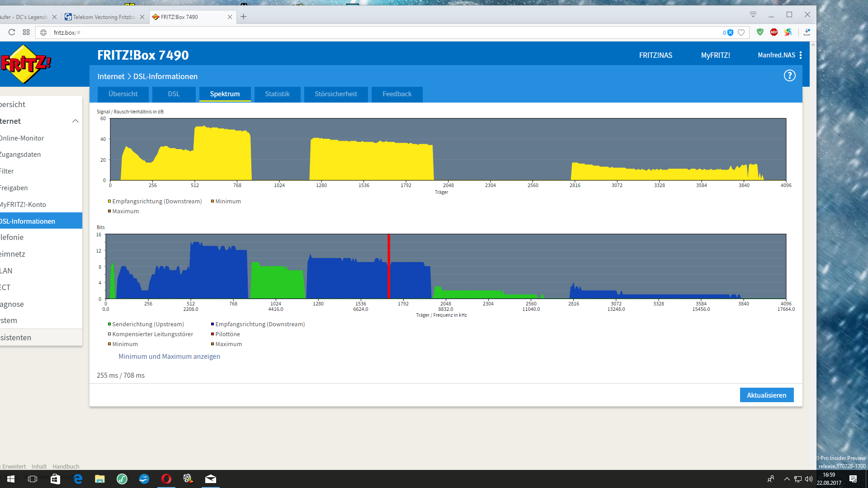Open the help question mark icon
Screen dimensions: 868x488
coord(789,76)
